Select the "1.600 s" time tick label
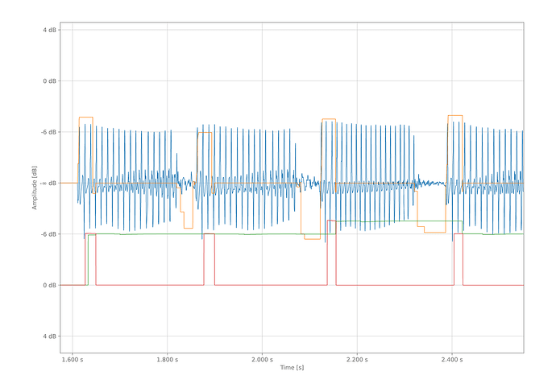 (73, 360)
